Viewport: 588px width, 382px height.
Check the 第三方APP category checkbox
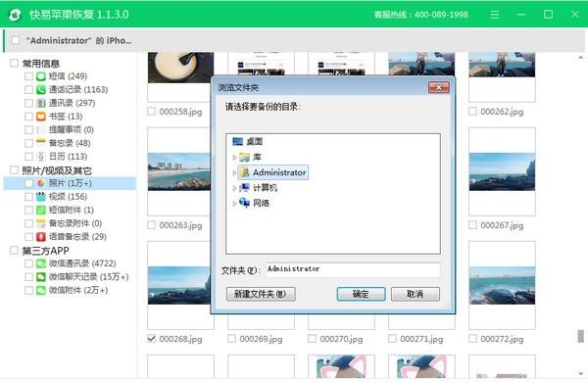pyautogui.click(x=14, y=250)
